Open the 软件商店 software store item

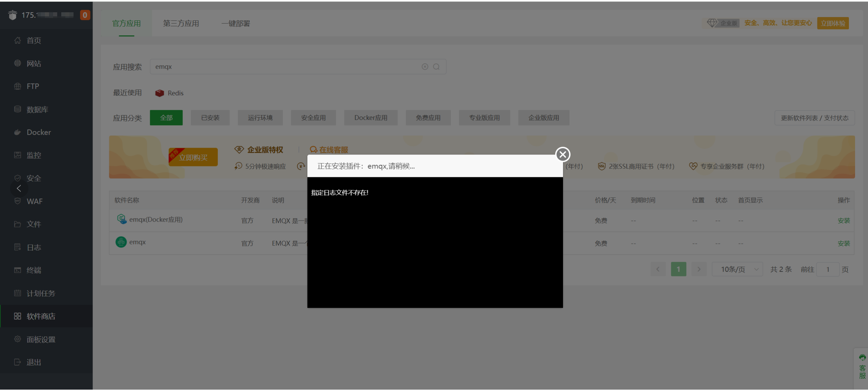(46, 316)
